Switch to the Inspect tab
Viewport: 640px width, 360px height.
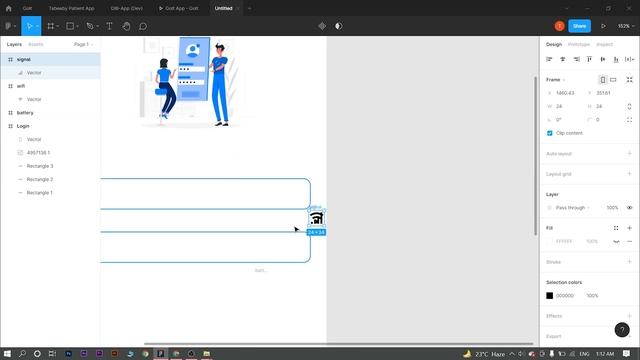[604, 44]
